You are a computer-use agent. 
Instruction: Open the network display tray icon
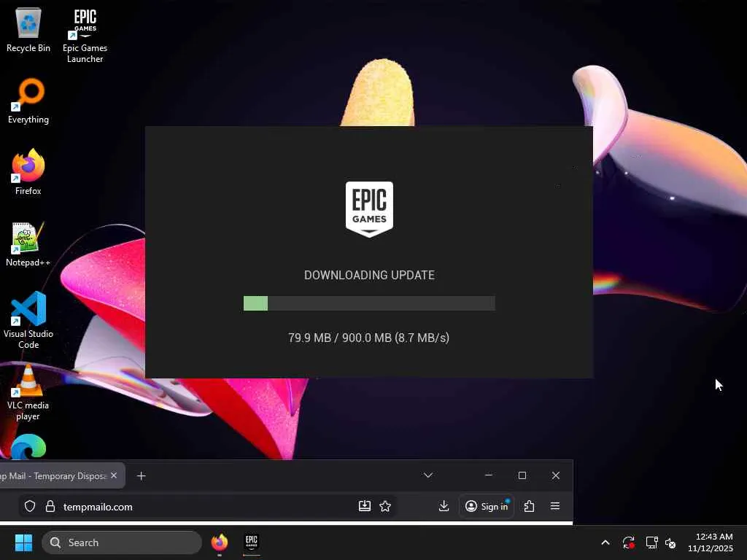[651, 542]
